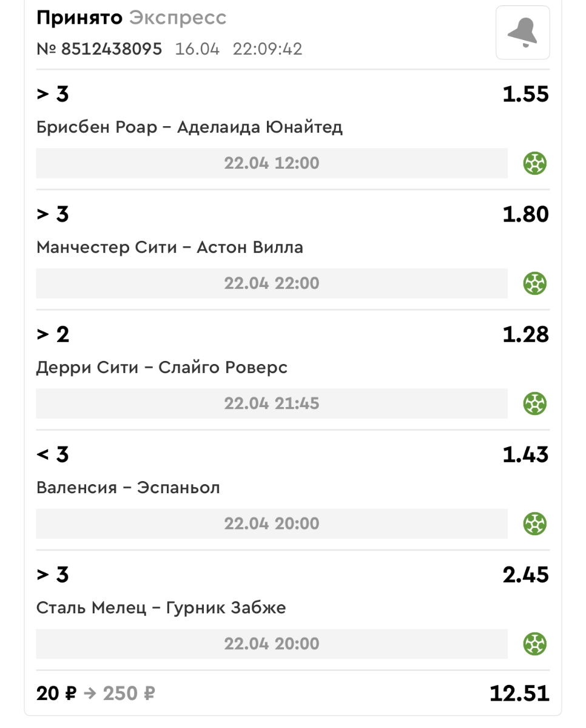Tap the 2.45 odds value
This screenshot has width=586, height=728.
(525, 575)
